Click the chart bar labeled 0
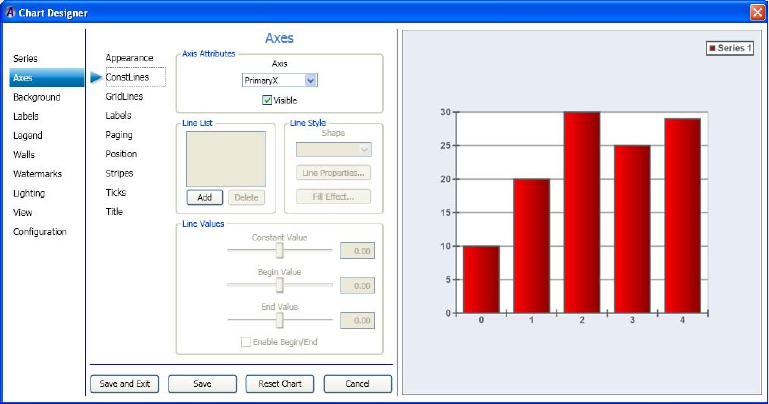 [x=481, y=279]
